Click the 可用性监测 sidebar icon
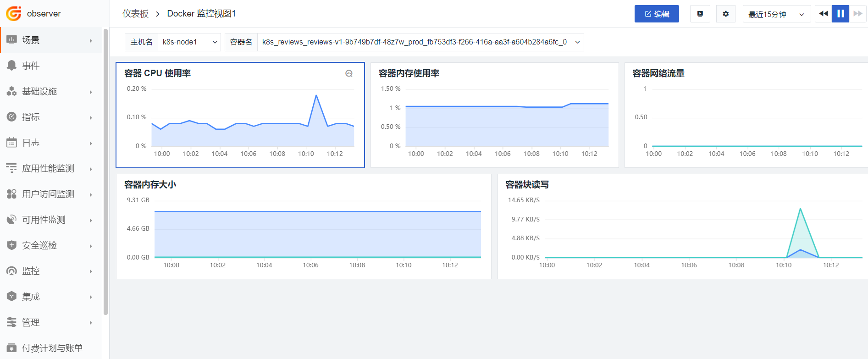This screenshot has height=359, width=868. [12, 220]
